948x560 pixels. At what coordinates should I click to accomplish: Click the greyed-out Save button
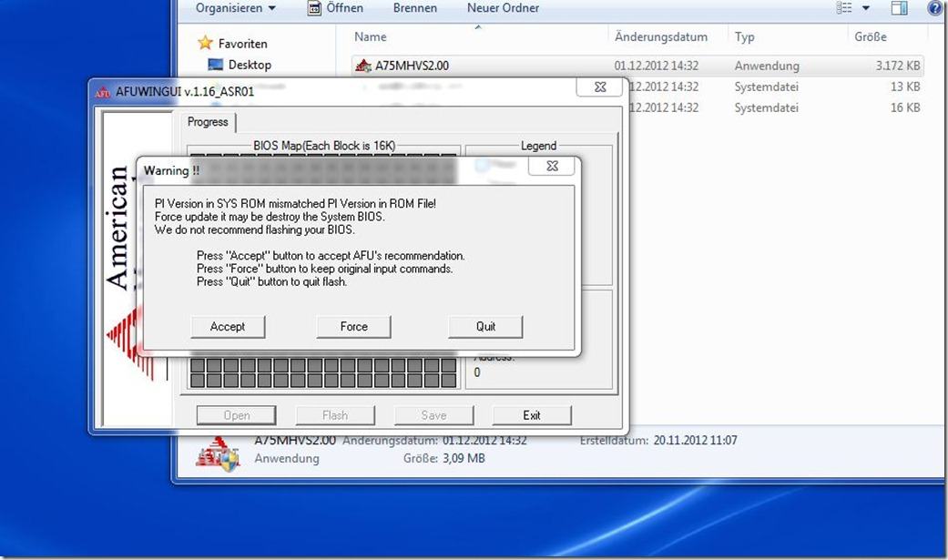tap(433, 415)
